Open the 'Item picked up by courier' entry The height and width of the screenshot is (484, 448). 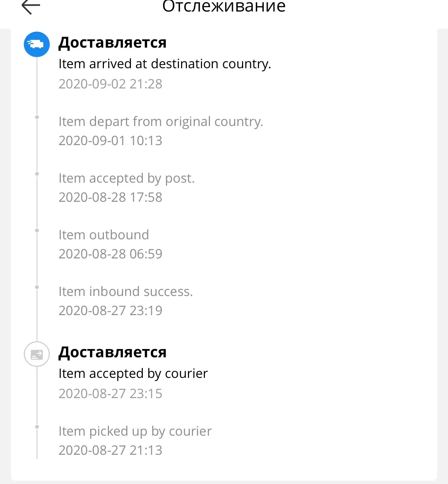click(x=135, y=431)
